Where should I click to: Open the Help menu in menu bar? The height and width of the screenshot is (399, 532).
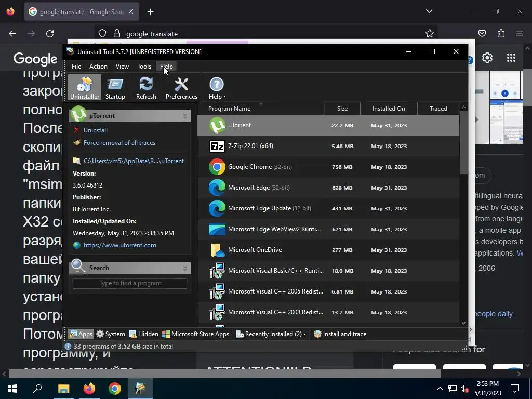[x=166, y=66]
